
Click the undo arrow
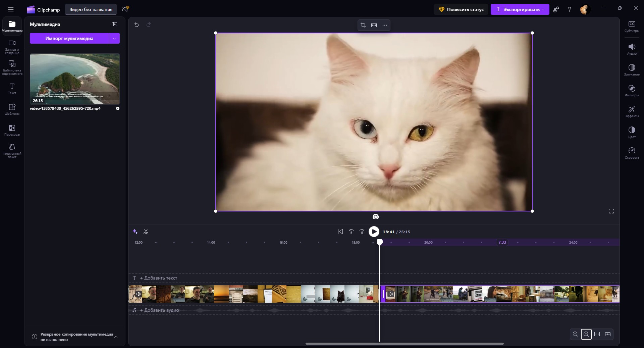pyautogui.click(x=137, y=24)
